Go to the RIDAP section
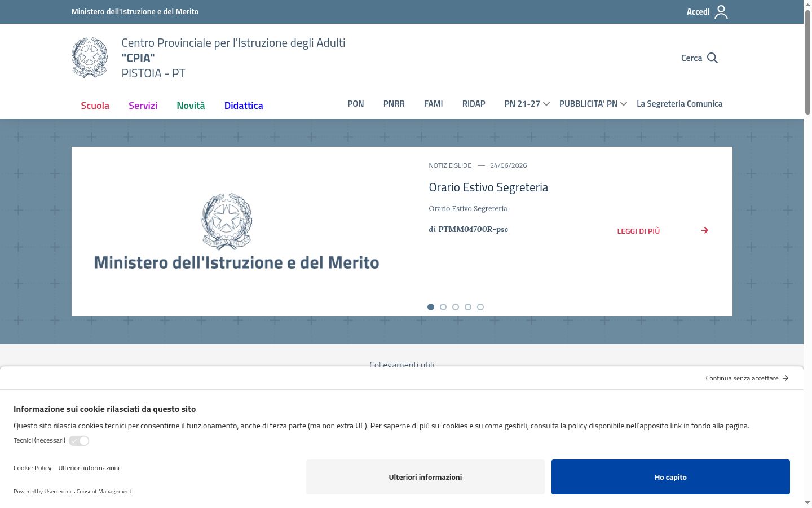The height and width of the screenshot is (508, 812). 474,104
